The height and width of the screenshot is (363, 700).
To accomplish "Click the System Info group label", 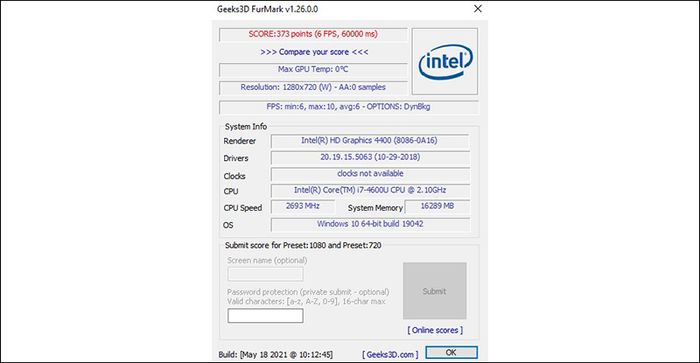I will click(x=246, y=126).
